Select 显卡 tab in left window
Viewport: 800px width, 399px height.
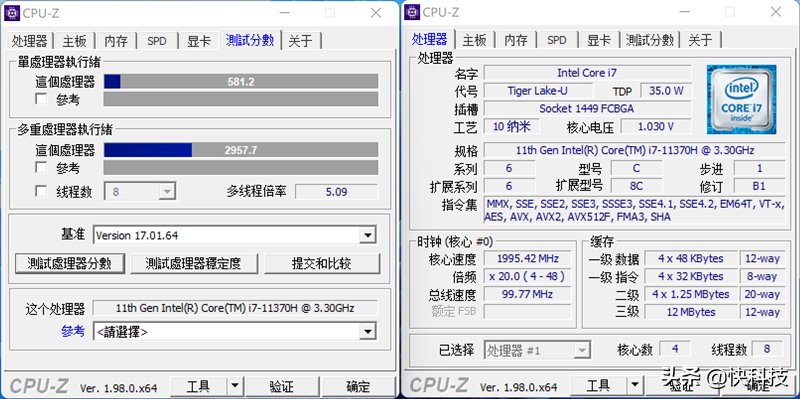pyautogui.click(x=198, y=41)
